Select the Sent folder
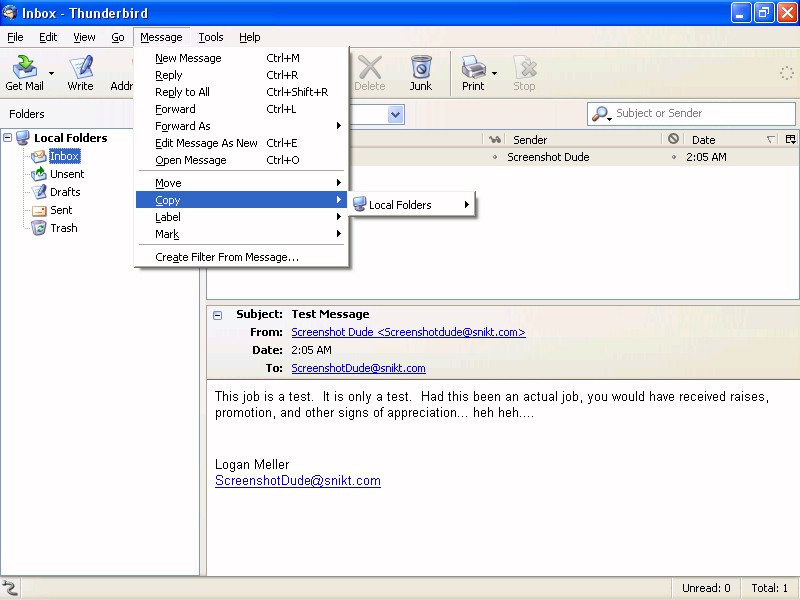The height and width of the screenshot is (600, 800). pos(61,210)
